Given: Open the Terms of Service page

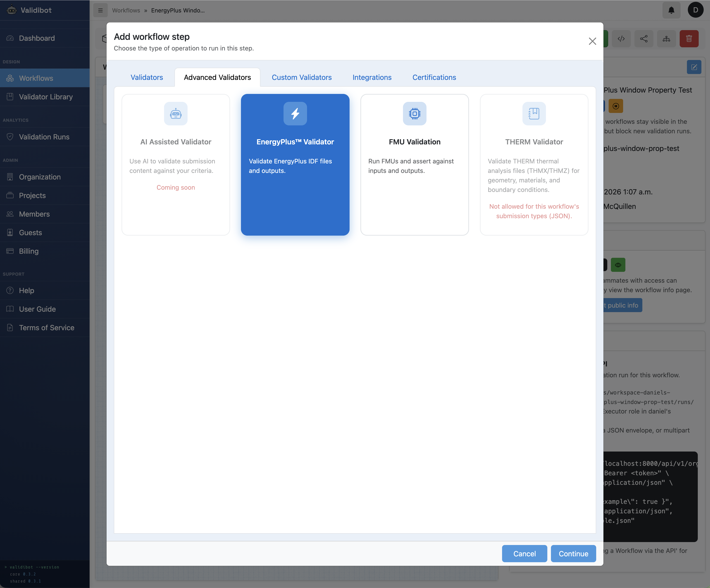Looking at the screenshot, I should 46,328.
